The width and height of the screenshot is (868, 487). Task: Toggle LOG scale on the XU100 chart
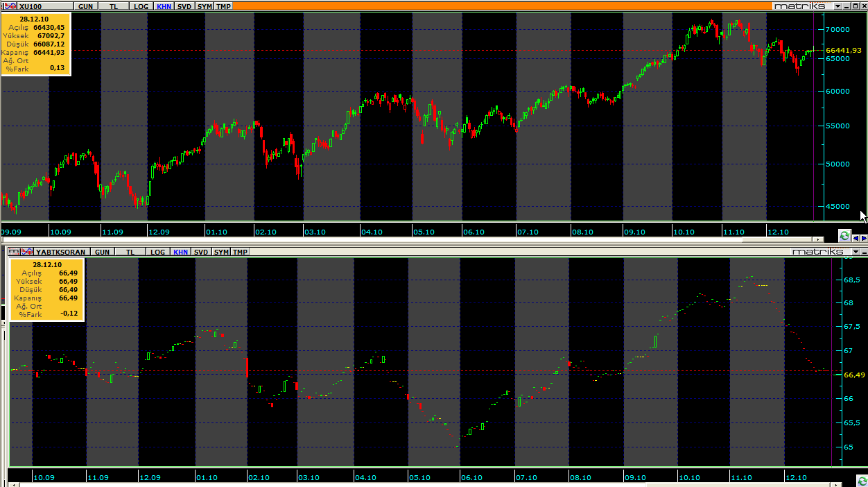(141, 6)
